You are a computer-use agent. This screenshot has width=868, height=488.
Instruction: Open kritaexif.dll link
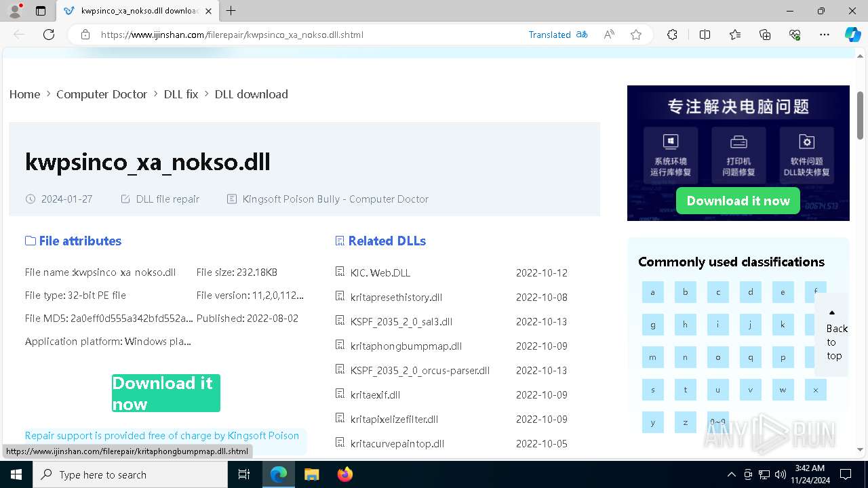(x=375, y=394)
